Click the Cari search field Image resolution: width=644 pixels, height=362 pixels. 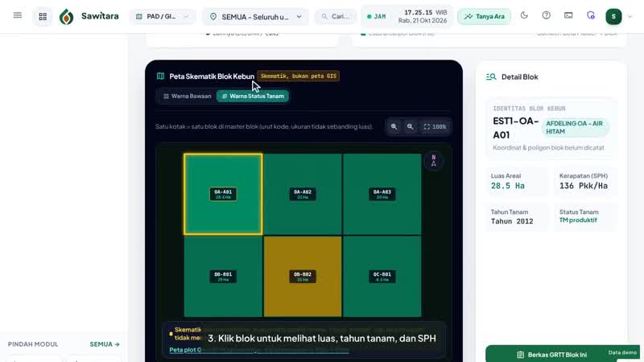coord(336,16)
